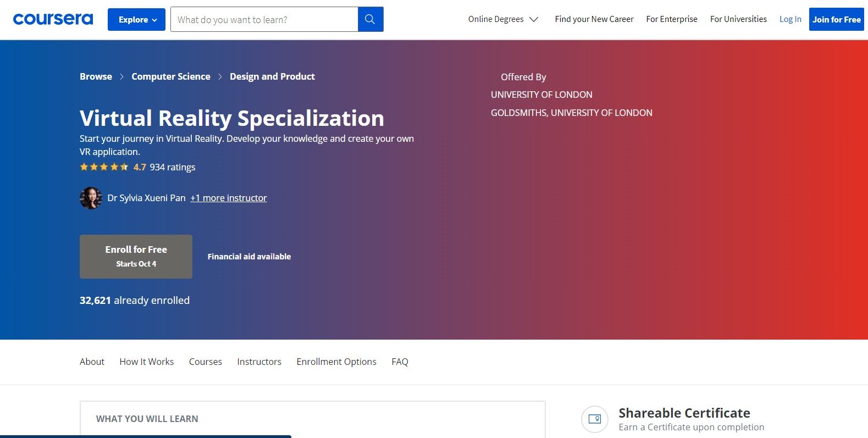Open Design and Product breadcrumb

[x=272, y=76]
